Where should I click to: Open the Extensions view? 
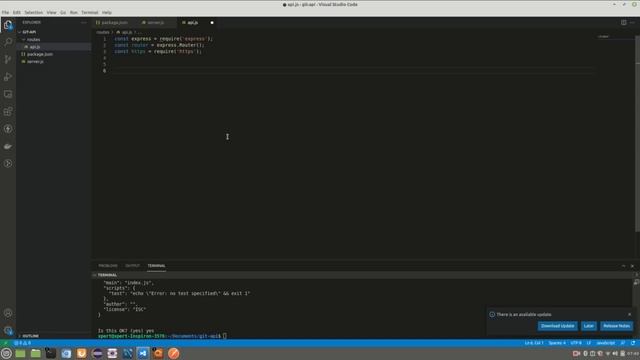[x=8, y=111]
